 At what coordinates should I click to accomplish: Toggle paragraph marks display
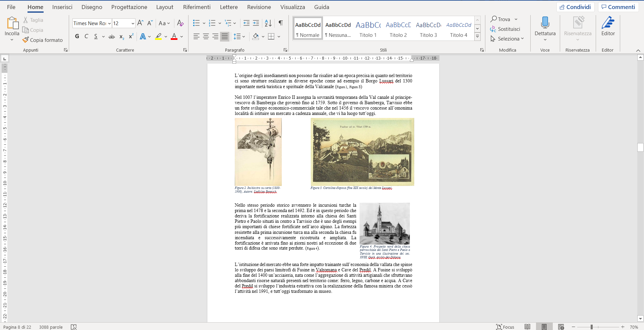pos(281,23)
